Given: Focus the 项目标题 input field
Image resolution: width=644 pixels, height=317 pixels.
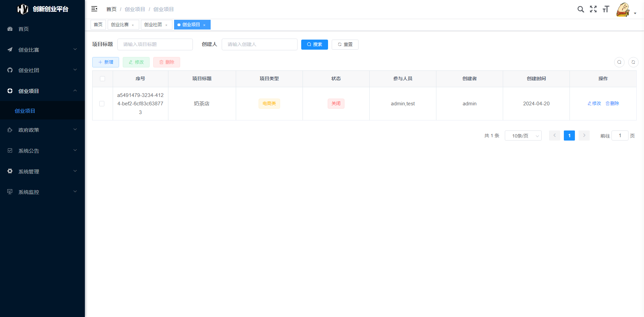Looking at the screenshot, I should (x=155, y=44).
